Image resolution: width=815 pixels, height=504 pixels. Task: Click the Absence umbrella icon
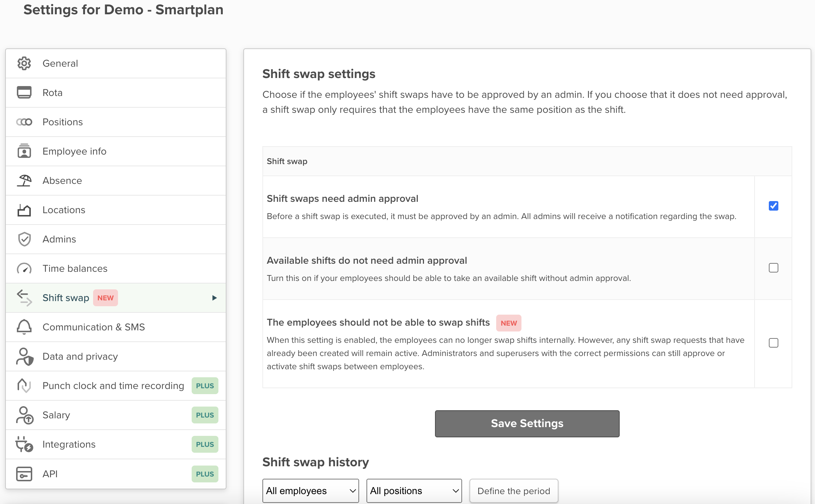pos(24,180)
